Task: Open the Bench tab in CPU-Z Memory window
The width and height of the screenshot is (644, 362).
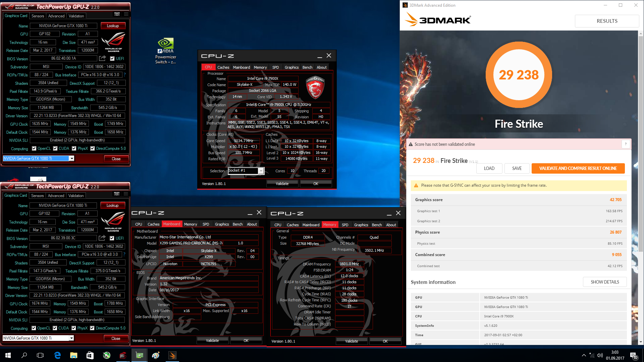Action: [x=377, y=225]
